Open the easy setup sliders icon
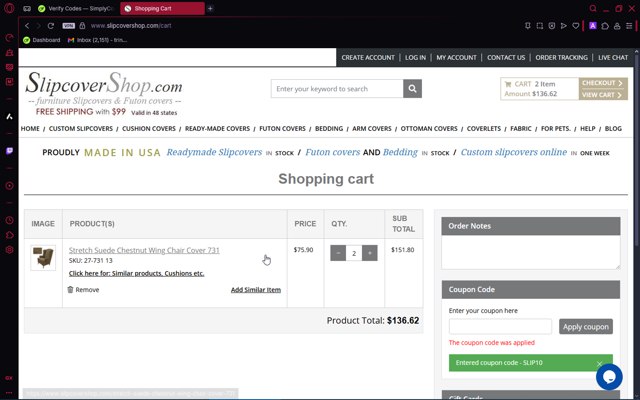The width and height of the screenshot is (640, 400). (629, 26)
